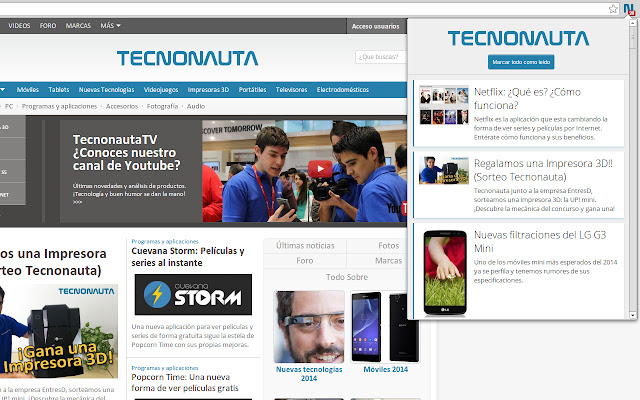Select Programas y aplicaciones subcategory

click(59, 106)
